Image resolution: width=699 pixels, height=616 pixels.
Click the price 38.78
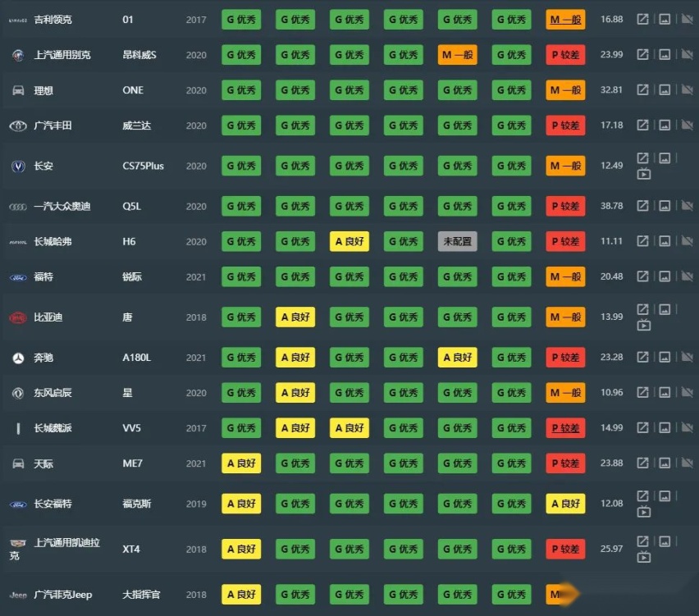(x=612, y=206)
